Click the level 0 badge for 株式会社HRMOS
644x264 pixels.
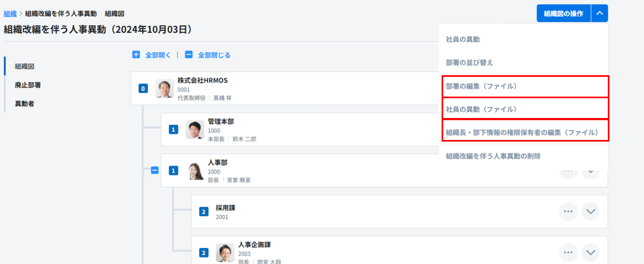click(143, 88)
